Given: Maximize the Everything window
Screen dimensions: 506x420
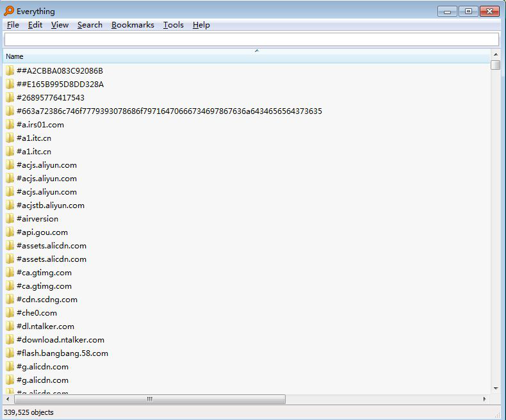Looking at the screenshot, I should 468,12.
